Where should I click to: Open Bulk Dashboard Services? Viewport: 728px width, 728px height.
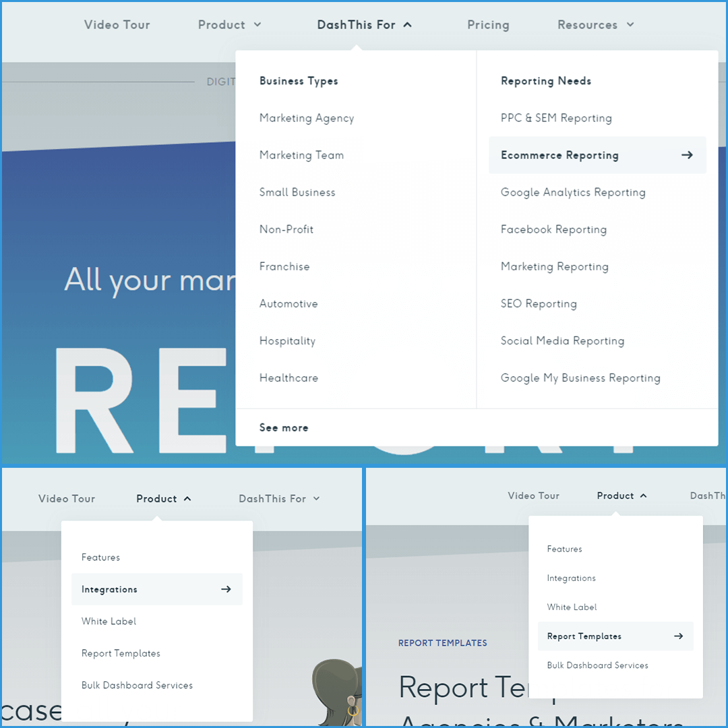tap(137, 685)
